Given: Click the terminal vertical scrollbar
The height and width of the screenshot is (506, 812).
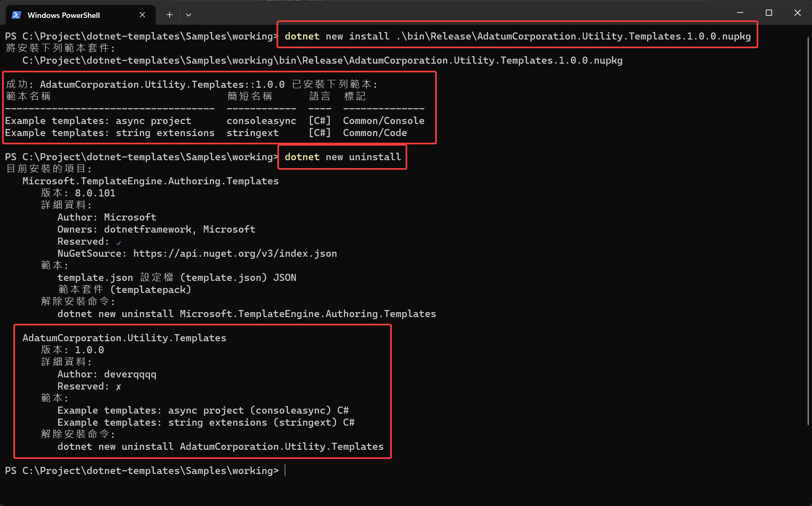Looking at the screenshot, I should [x=808, y=231].
